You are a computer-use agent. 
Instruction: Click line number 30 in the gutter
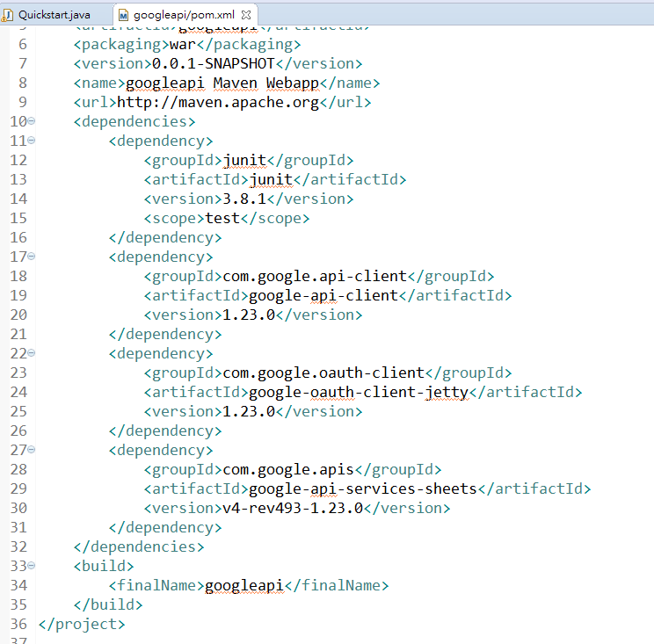[x=18, y=508]
